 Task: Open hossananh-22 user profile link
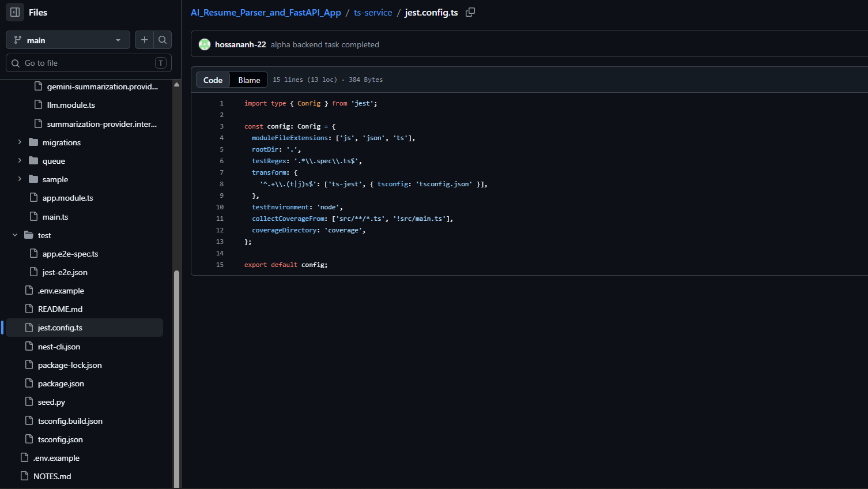coord(240,44)
